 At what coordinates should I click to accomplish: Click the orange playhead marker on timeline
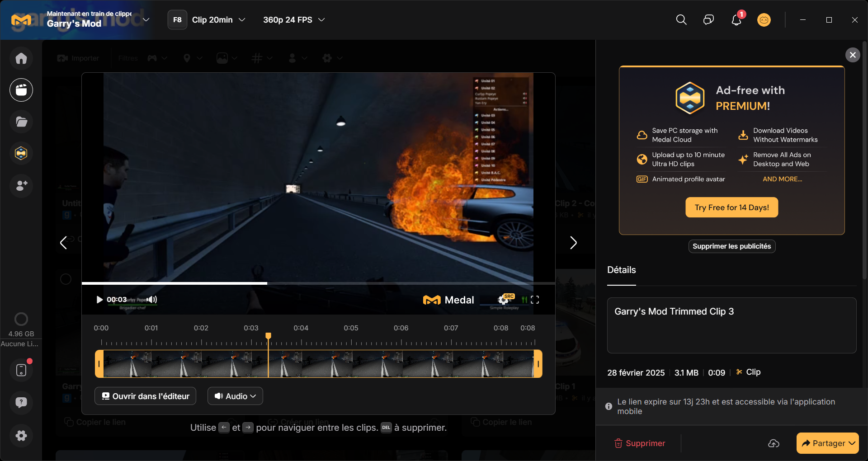click(268, 336)
